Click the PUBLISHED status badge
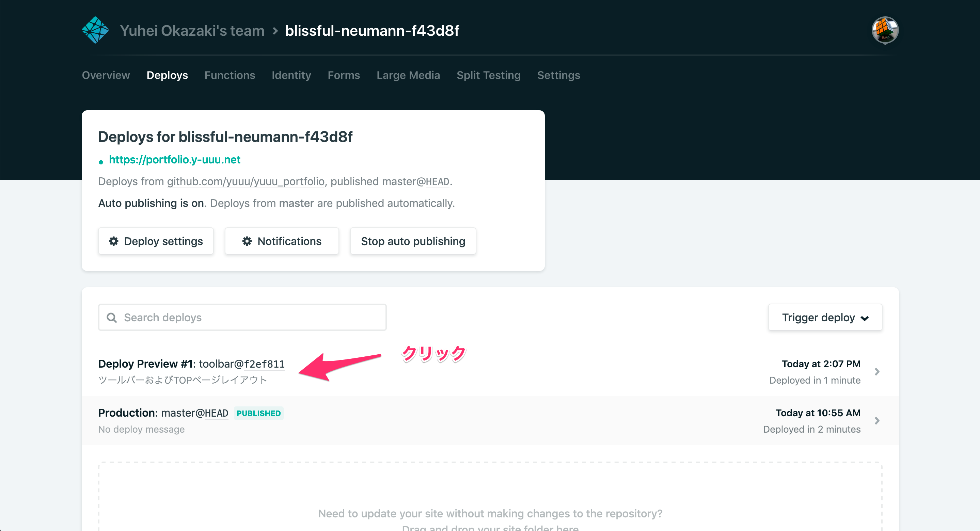The width and height of the screenshot is (980, 531). tap(258, 413)
